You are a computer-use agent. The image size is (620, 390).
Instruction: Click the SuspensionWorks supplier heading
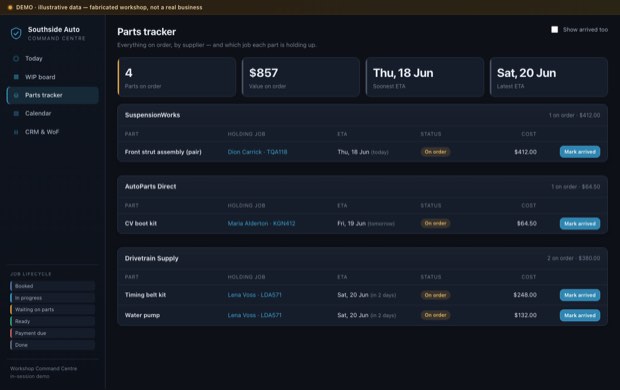[x=152, y=115]
